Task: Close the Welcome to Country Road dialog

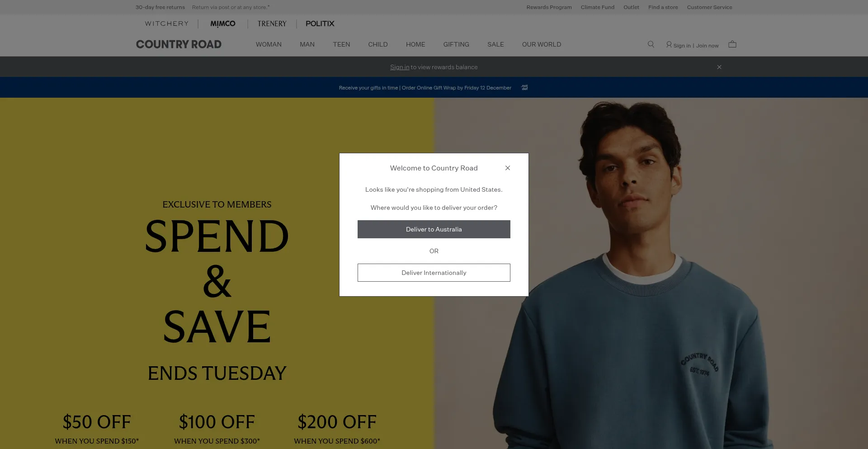Action: (508, 168)
